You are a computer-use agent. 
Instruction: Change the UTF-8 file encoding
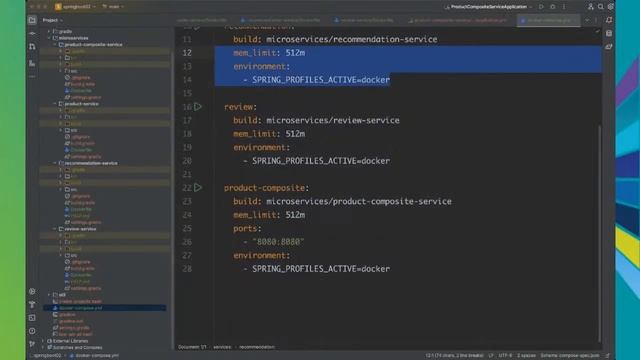pos(505,356)
